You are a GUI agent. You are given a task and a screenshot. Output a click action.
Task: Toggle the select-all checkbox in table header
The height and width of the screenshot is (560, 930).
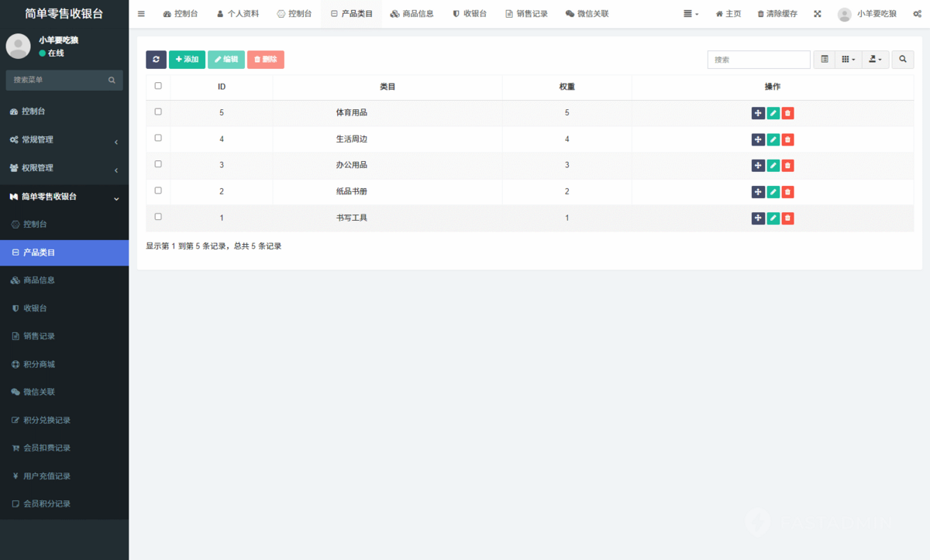click(x=158, y=85)
